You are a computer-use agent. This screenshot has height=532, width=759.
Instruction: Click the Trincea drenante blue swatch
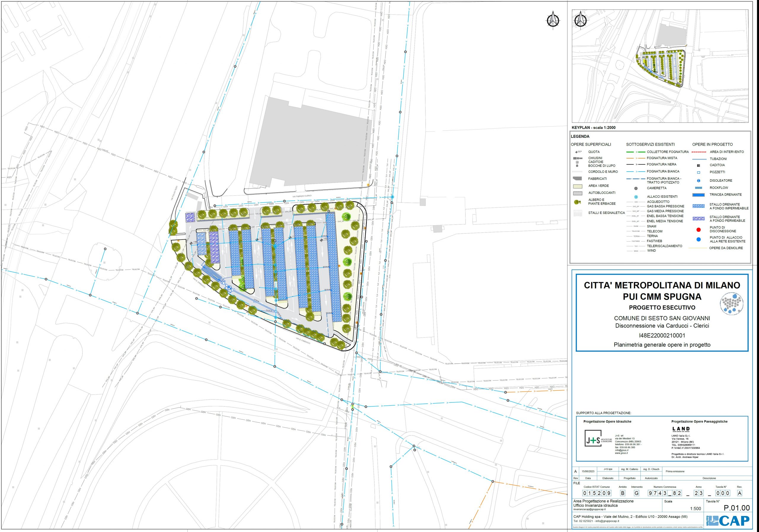tap(699, 195)
